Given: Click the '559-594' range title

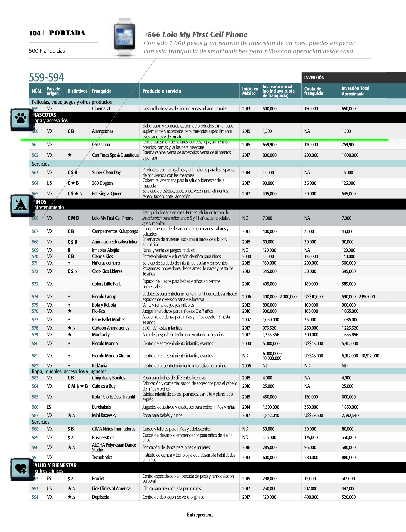Looking at the screenshot, I should [46, 77].
